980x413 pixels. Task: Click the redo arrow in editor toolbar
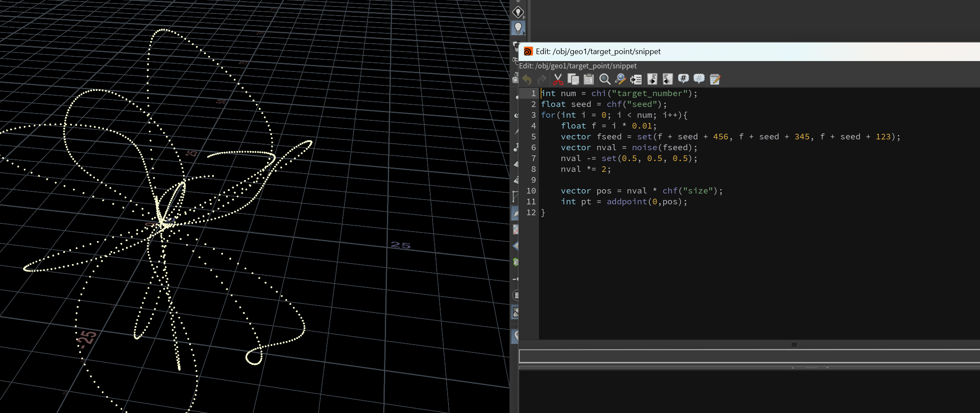point(542,79)
